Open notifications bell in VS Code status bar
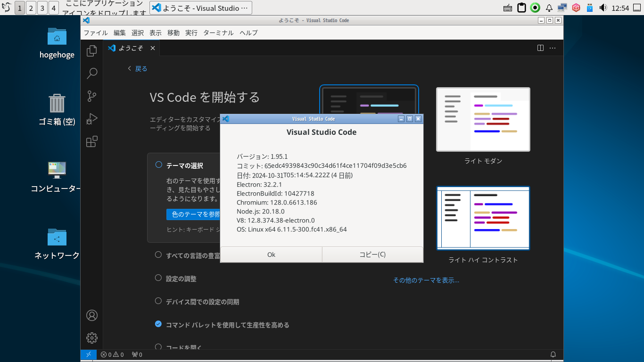The height and width of the screenshot is (362, 644). 553,354
